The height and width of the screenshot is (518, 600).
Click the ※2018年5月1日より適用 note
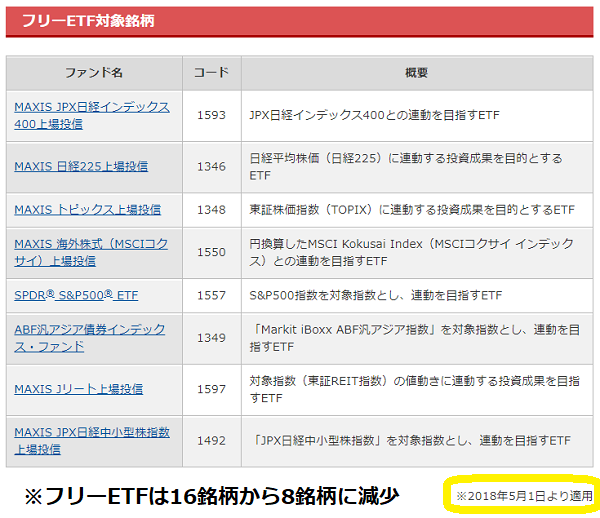pyautogui.click(x=524, y=496)
